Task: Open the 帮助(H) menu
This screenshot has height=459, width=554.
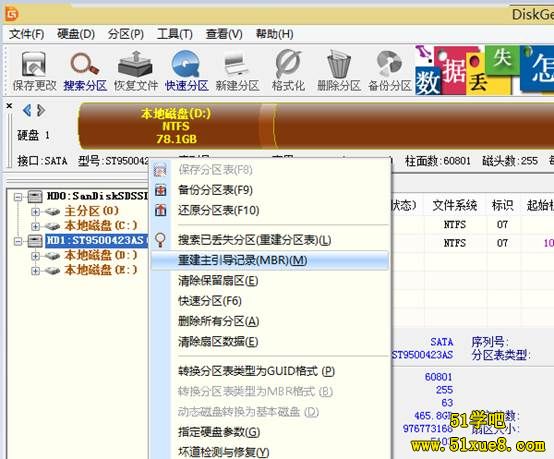Action: click(x=275, y=34)
